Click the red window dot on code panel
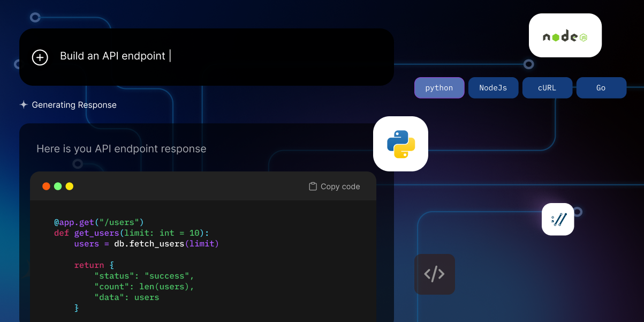The width and height of the screenshot is (644, 322). [46, 186]
